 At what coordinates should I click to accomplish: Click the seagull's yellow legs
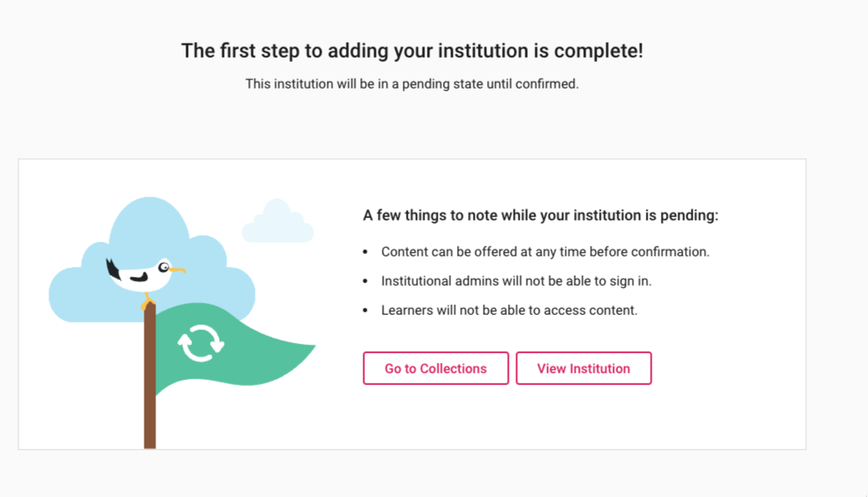pyautogui.click(x=148, y=301)
